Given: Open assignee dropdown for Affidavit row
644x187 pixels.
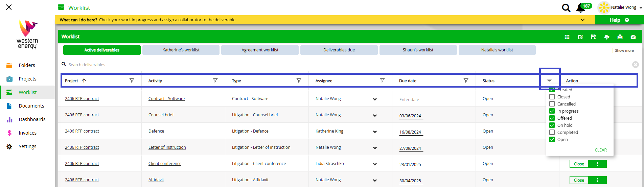Looking at the screenshot, I should [375, 180].
